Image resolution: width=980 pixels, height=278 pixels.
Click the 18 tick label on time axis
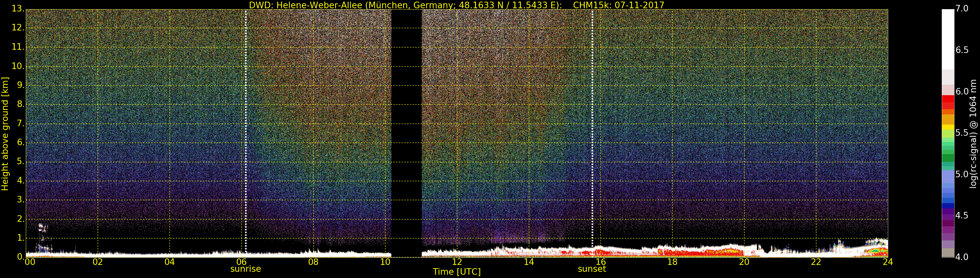(x=672, y=262)
